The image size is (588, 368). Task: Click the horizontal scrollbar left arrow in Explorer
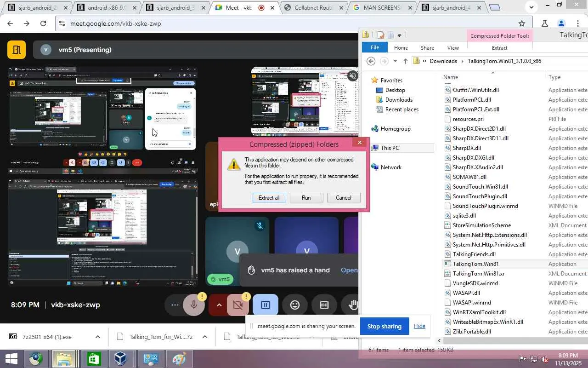tap(439, 341)
